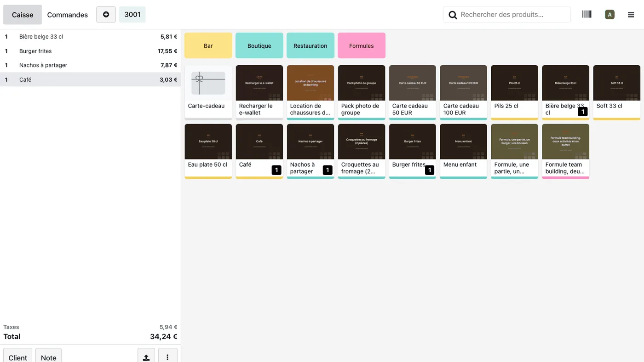
Task: Switch to the Caisse tab
Action: tap(23, 15)
